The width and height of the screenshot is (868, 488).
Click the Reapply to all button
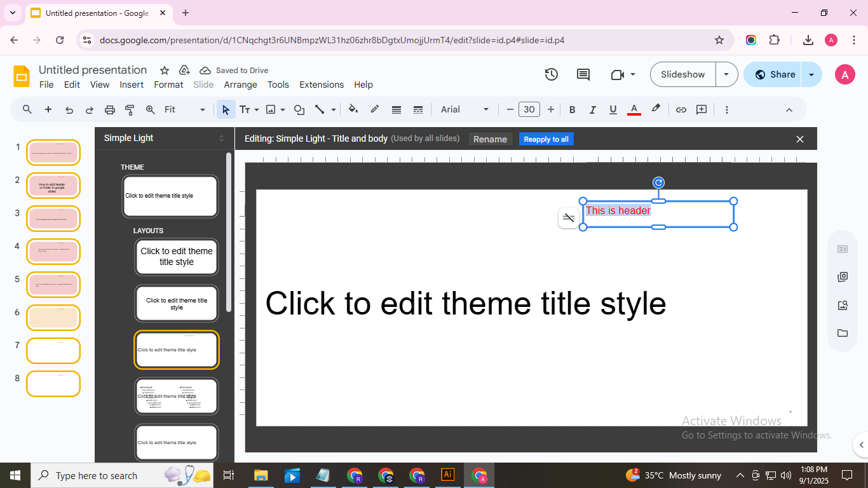point(546,139)
